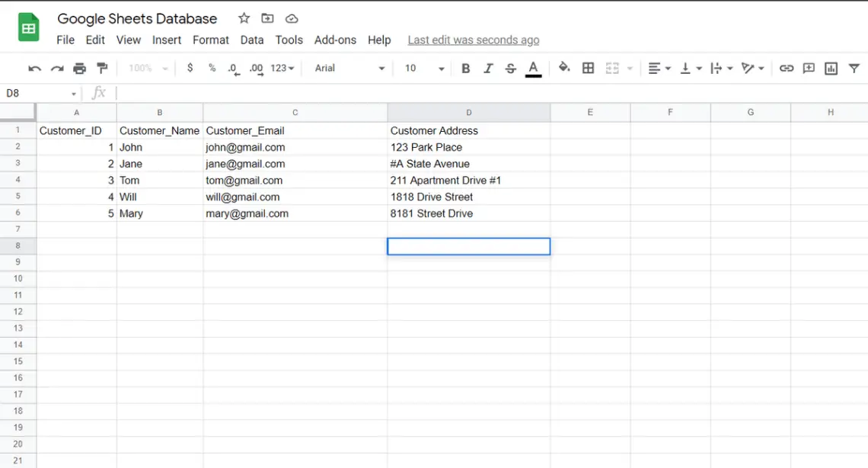Open the Add-ons menu
The image size is (868, 468).
335,40
